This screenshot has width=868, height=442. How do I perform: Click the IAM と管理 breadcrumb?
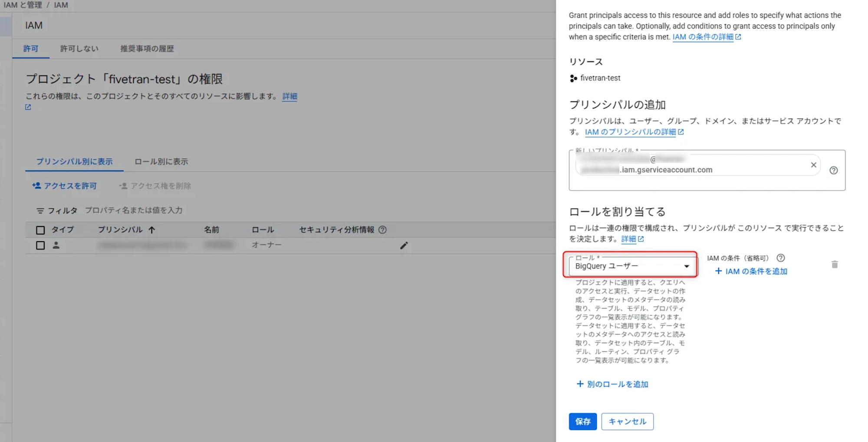(23, 5)
